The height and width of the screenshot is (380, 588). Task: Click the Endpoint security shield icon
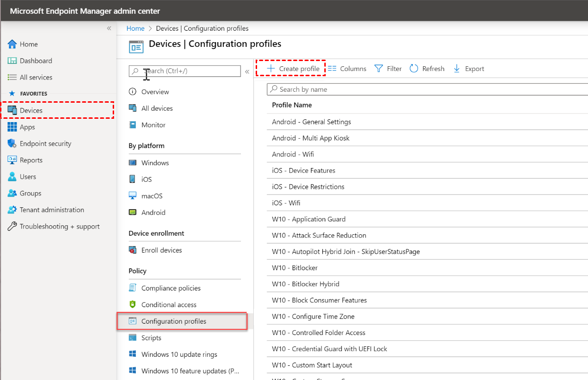[x=12, y=143]
